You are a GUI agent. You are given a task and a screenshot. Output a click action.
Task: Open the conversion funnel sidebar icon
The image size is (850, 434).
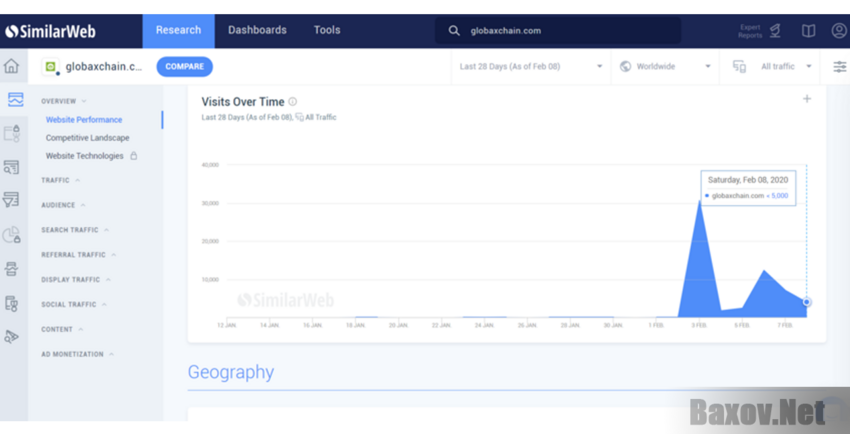click(x=11, y=199)
